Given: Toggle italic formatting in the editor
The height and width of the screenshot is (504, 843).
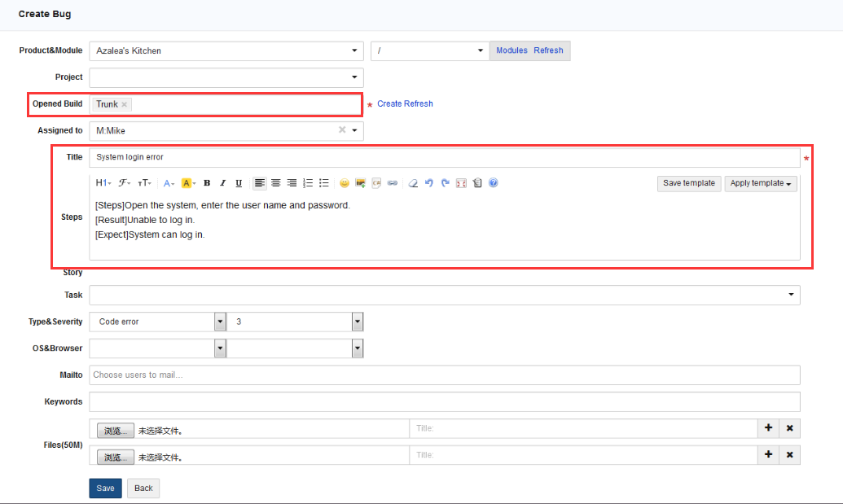Looking at the screenshot, I should (x=222, y=183).
